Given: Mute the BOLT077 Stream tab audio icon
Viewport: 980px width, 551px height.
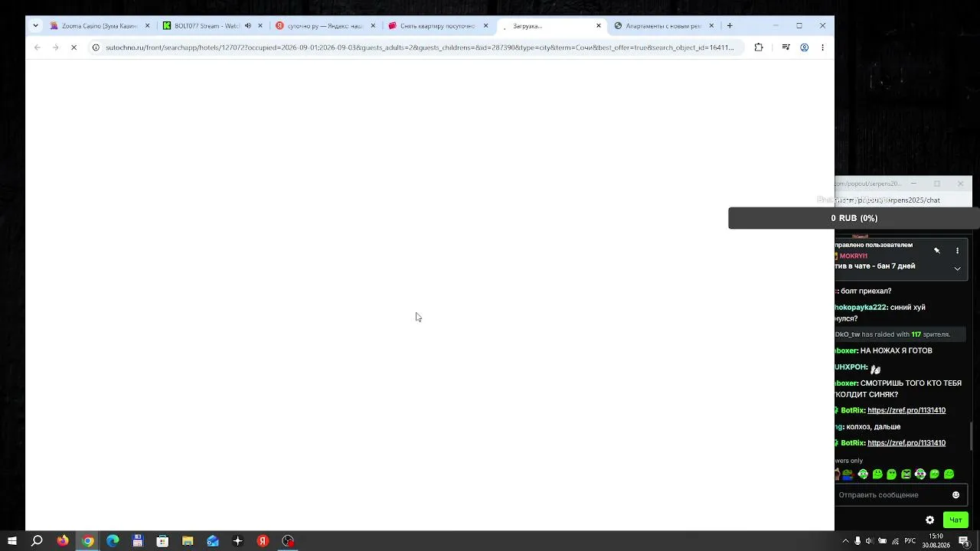Looking at the screenshot, I should coord(248,25).
